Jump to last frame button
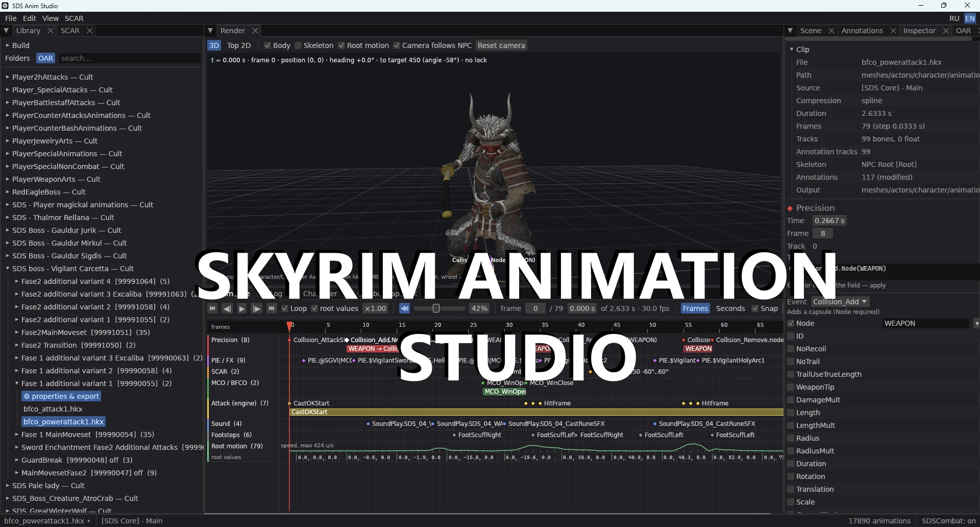Screen dimensions: 980x527 click(272, 308)
